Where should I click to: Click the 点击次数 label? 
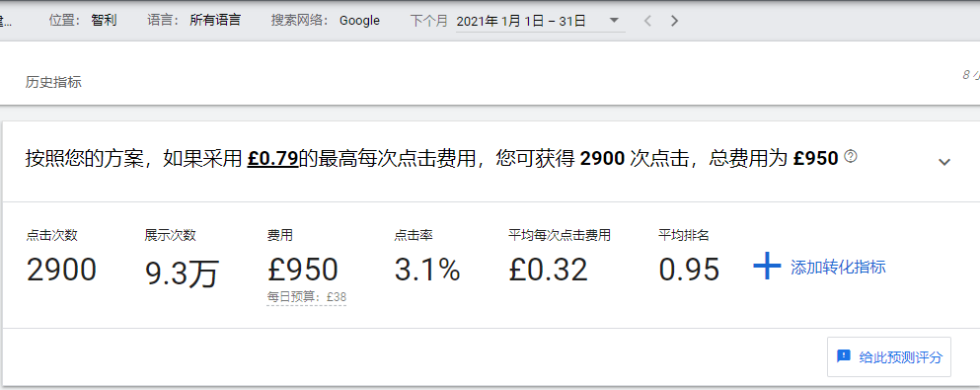tap(51, 236)
